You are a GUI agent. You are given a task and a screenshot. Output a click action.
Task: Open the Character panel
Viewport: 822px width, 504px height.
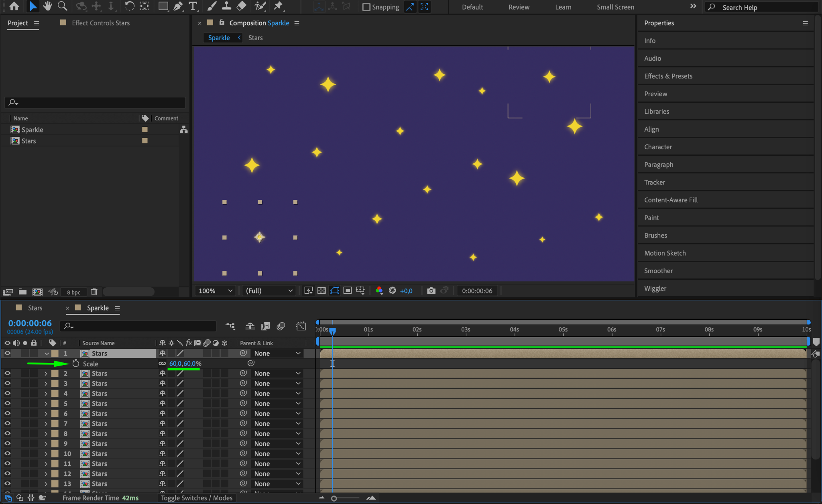658,147
